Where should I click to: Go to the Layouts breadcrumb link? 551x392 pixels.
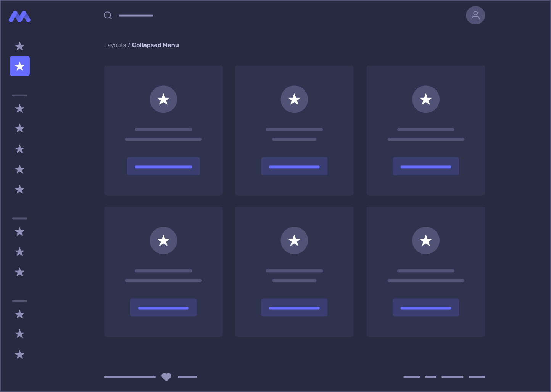pos(115,45)
